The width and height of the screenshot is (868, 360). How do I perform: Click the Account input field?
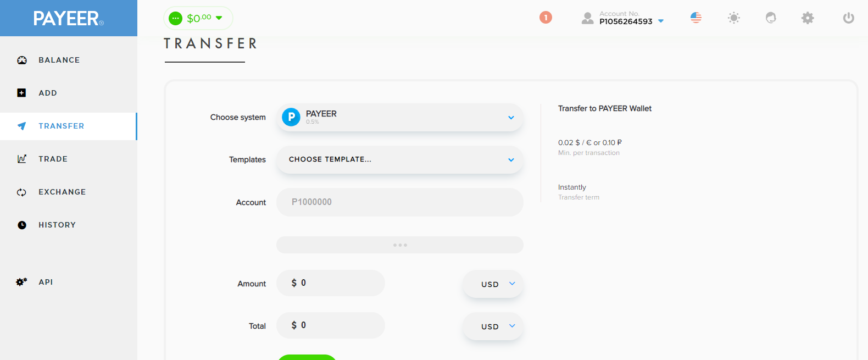click(x=400, y=202)
